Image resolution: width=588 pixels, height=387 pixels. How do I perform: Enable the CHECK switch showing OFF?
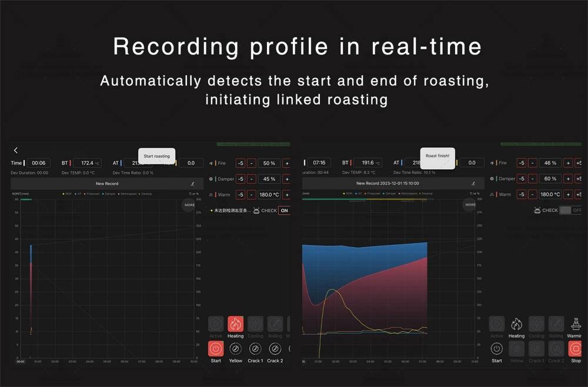(x=570, y=210)
